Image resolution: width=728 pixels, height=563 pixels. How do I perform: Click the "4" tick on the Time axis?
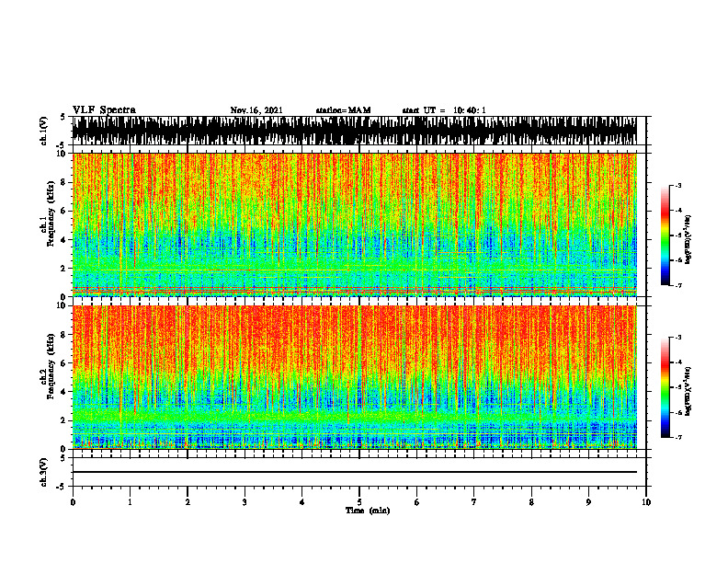(x=301, y=502)
